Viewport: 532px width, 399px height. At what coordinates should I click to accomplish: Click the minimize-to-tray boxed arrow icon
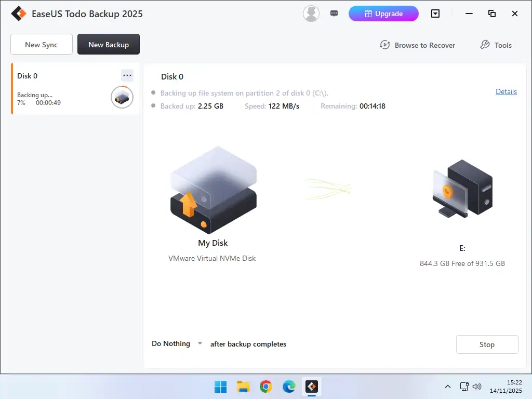(x=435, y=14)
